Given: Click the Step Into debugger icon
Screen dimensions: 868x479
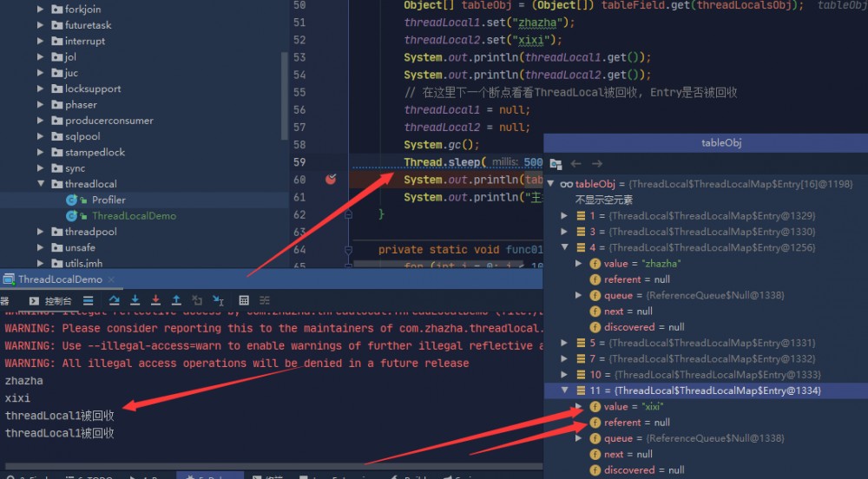Looking at the screenshot, I should [x=135, y=300].
